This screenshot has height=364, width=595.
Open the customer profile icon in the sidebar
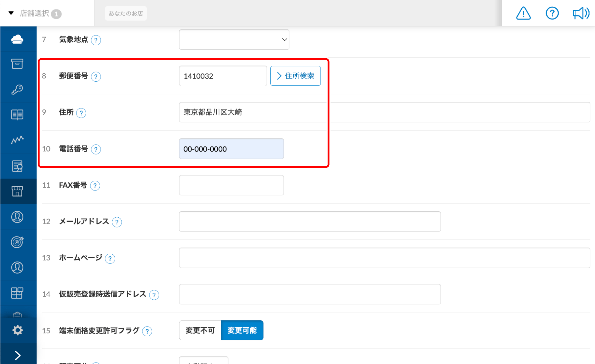tap(18, 217)
